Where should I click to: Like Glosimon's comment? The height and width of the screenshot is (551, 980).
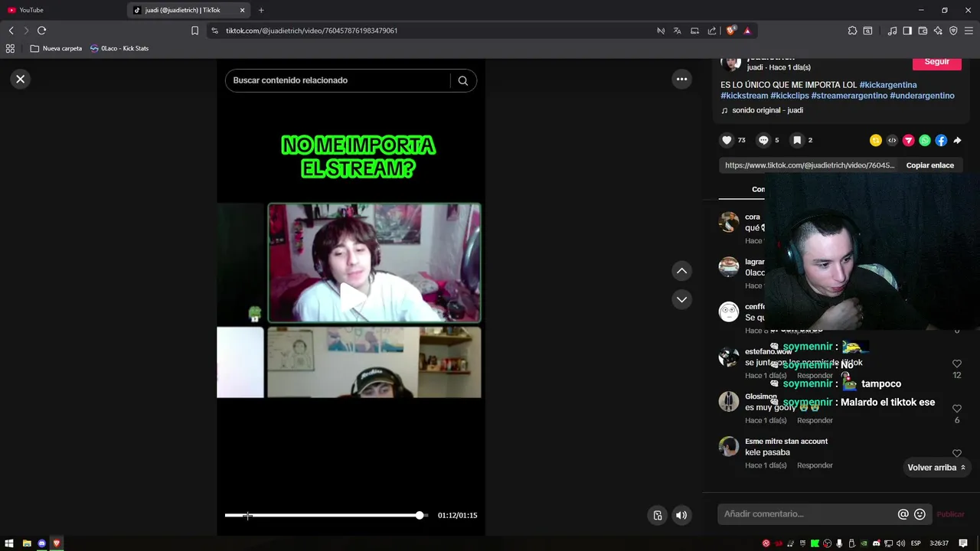(x=957, y=409)
